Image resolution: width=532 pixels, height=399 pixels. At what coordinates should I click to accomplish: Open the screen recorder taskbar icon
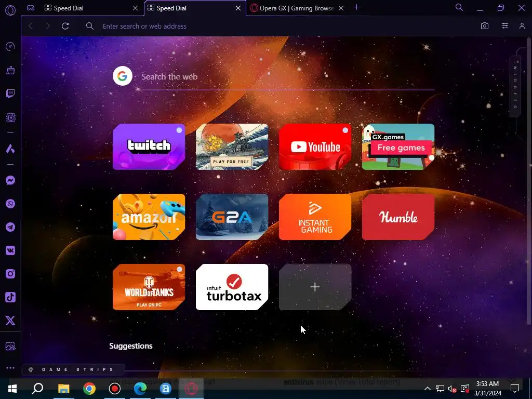pyautogui.click(x=115, y=389)
